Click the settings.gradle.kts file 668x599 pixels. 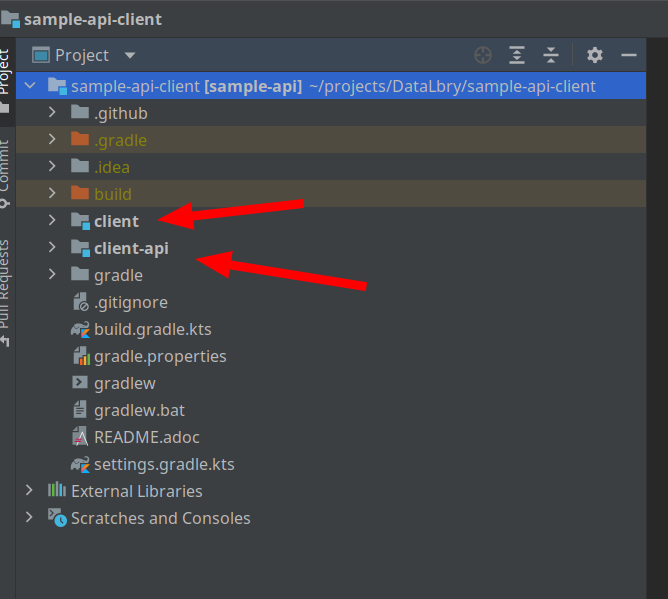(x=164, y=464)
